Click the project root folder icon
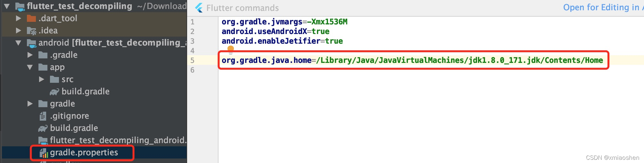This screenshot has width=644, height=163. pyautogui.click(x=20, y=6)
